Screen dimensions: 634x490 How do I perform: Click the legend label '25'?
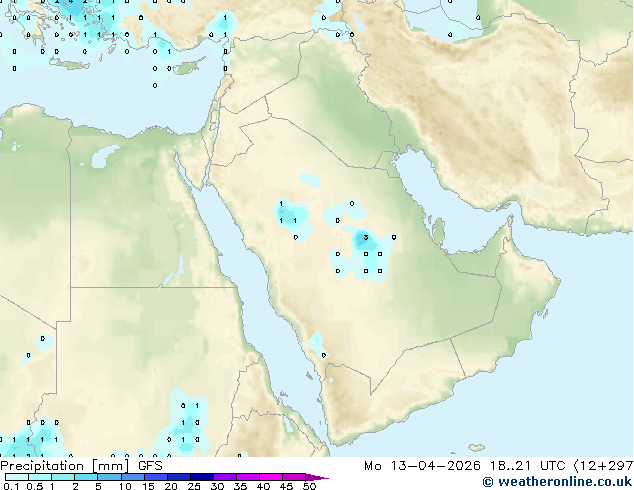click(x=194, y=486)
